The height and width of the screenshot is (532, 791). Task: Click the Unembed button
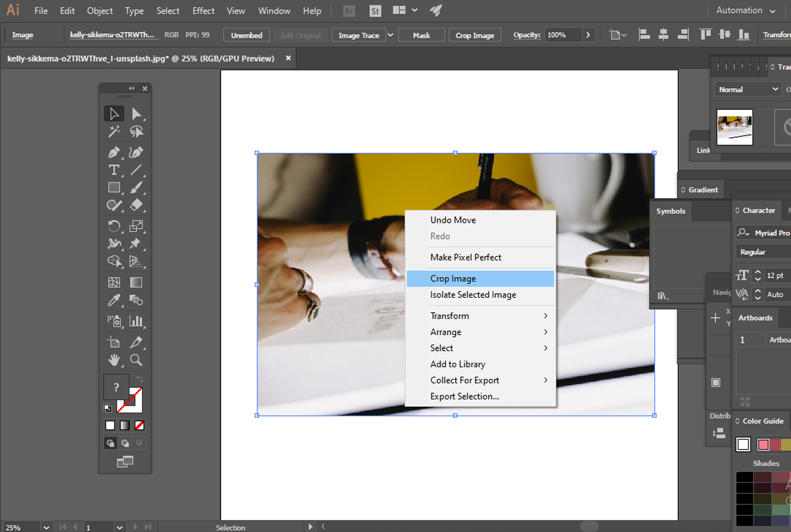click(247, 35)
